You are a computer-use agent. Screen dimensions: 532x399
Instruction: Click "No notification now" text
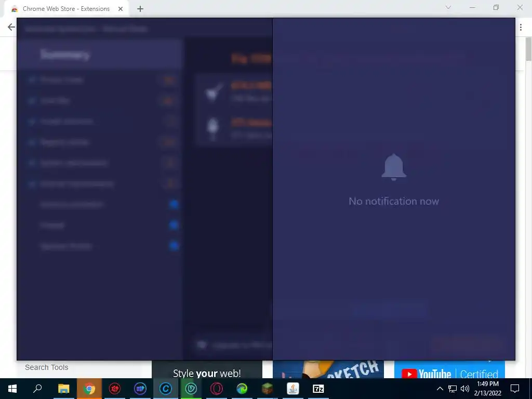pyautogui.click(x=394, y=201)
